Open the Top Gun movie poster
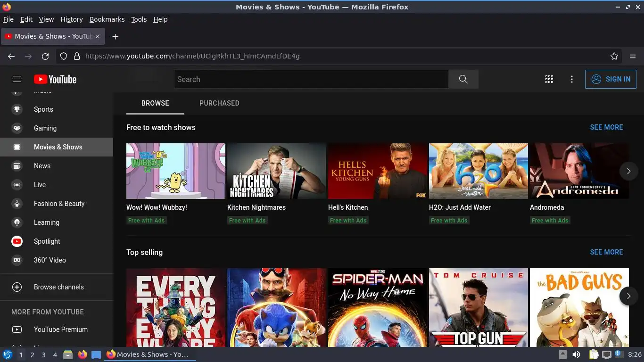This screenshot has height=362, width=644. (479, 307)
